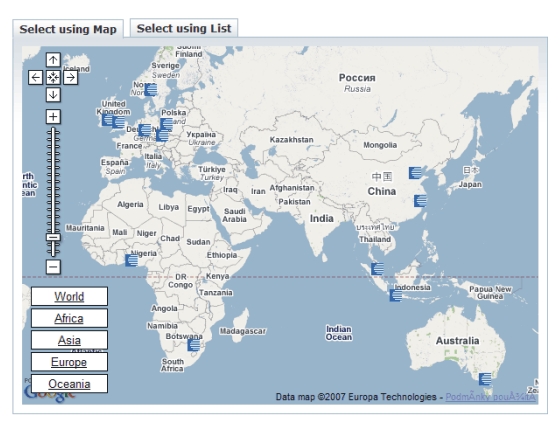Select the marker in Norway

coord(151,90)
